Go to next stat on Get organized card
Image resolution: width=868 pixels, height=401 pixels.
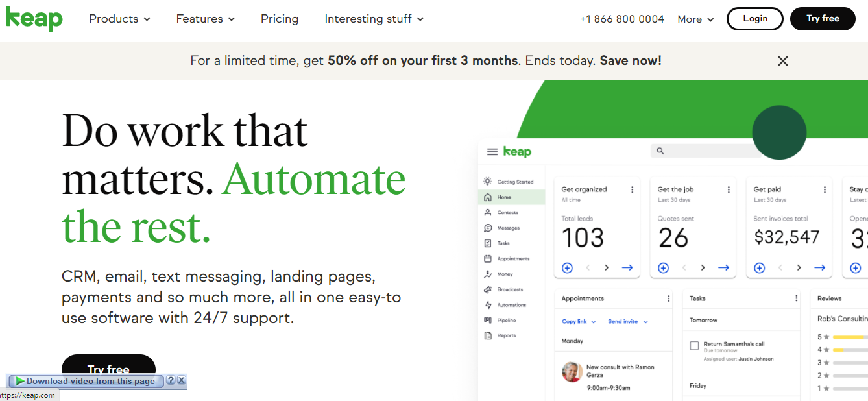click(x=607, y=267)
